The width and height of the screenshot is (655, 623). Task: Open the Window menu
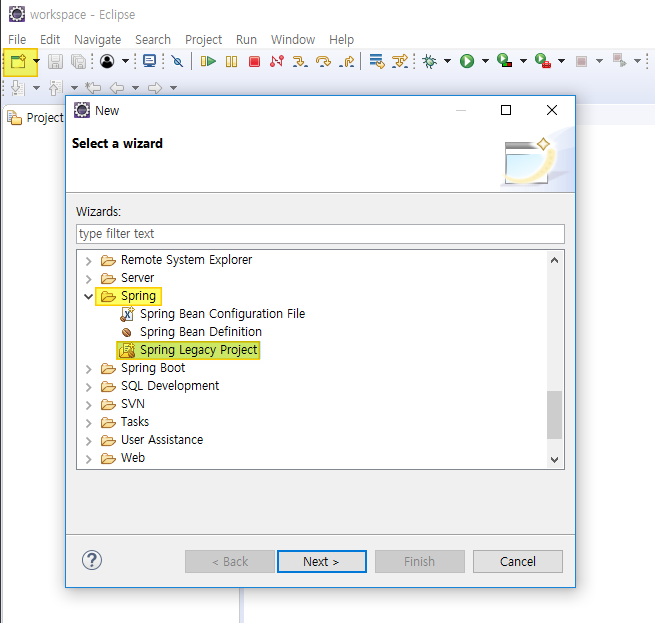[x=293, y=40]
